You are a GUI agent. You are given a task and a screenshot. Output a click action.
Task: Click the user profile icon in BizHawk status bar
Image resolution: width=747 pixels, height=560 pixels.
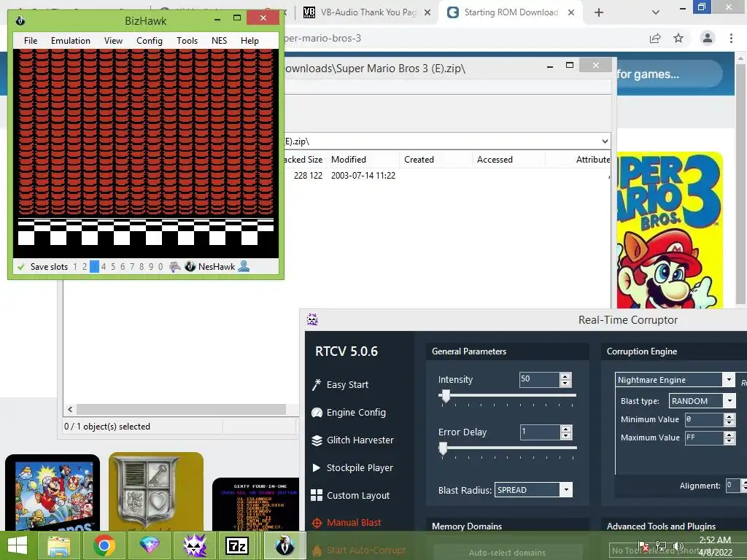point(244,266)
